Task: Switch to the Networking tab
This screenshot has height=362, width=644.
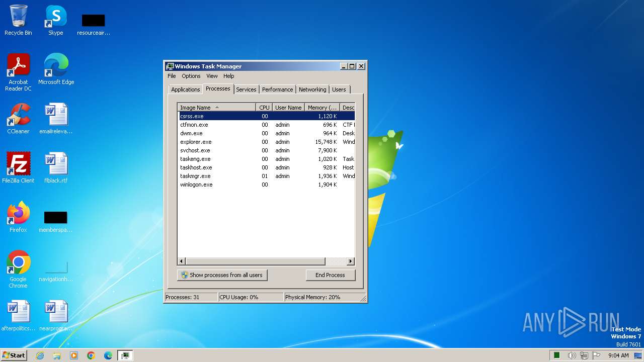Action: [x=312, y=89]
